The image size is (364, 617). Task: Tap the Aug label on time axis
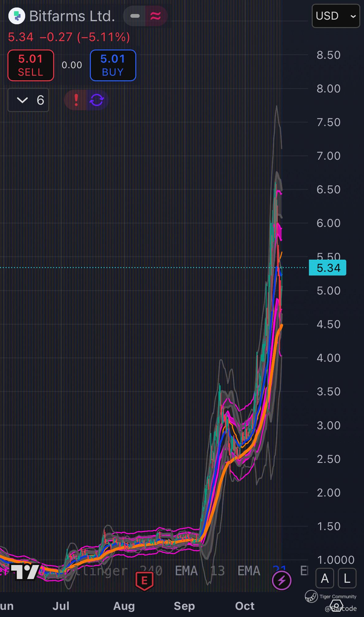124,606
